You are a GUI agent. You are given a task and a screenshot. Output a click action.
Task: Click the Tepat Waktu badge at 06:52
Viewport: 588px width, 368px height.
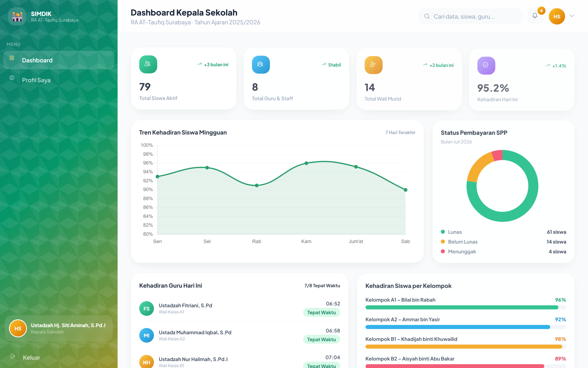(x=321, y=313)
